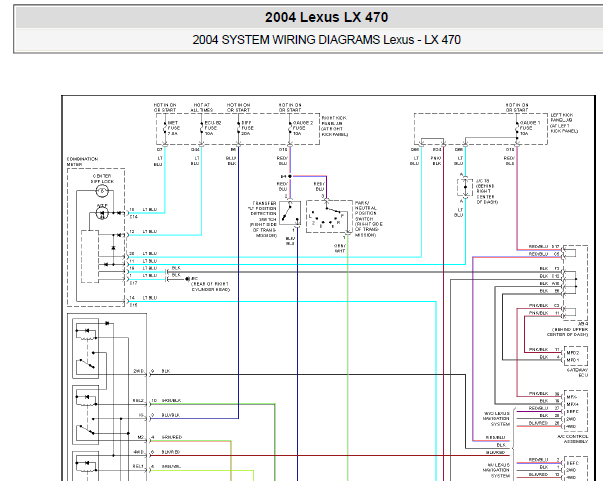The height and width of the screenshot is (481, 603).
Task: Click the 'J/C 15 (Behind Right Center of Dash)' label
Action: click(x=486, y=191)
